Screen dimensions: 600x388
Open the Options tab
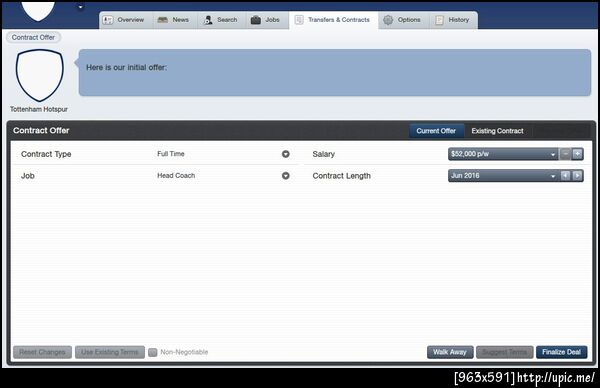403,20
